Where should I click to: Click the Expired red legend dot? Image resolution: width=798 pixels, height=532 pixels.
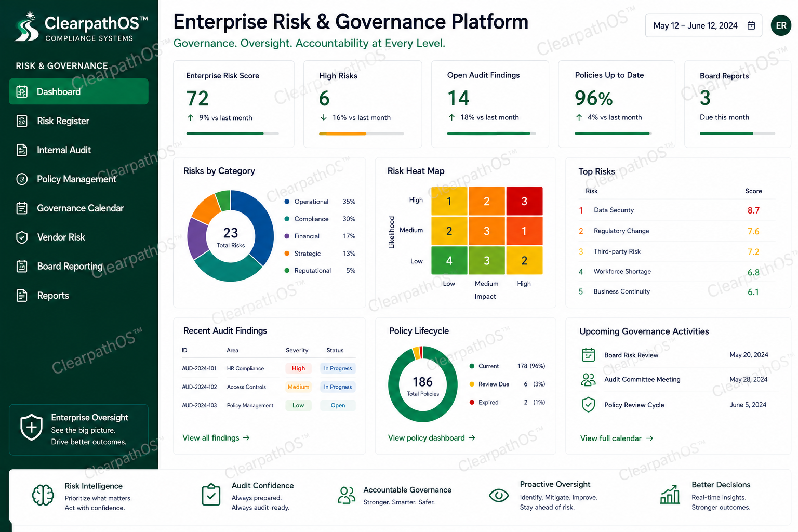coord(472,402)
